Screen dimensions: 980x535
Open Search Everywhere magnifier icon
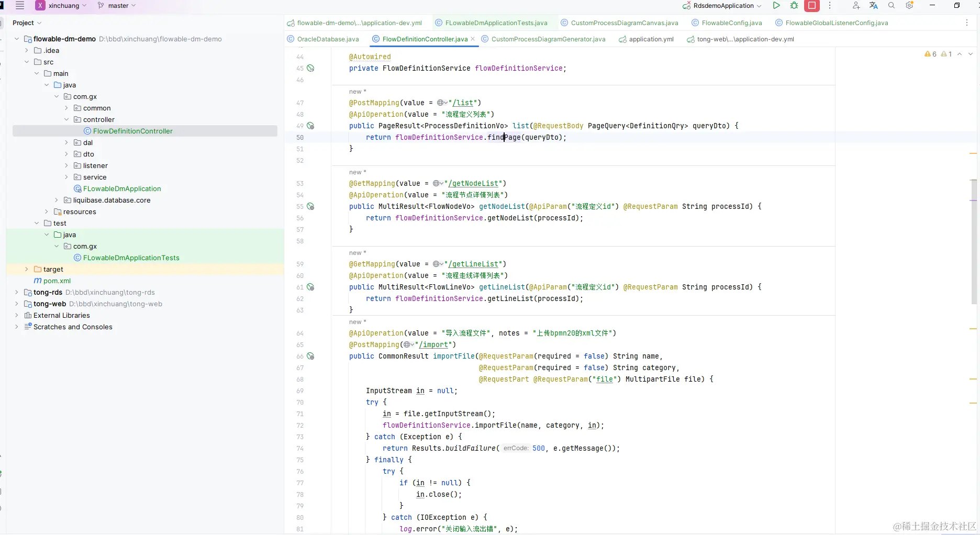(x=891, y=6)
